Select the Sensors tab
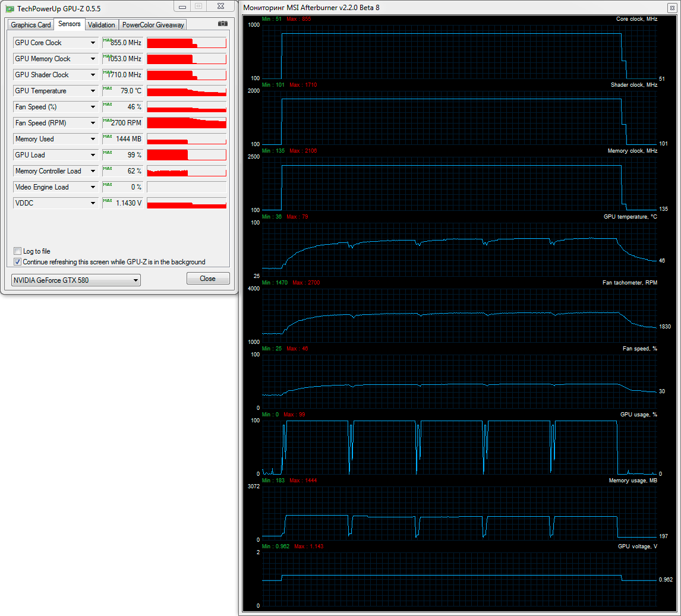Screen dimensions: 681x616 [69, 24]
